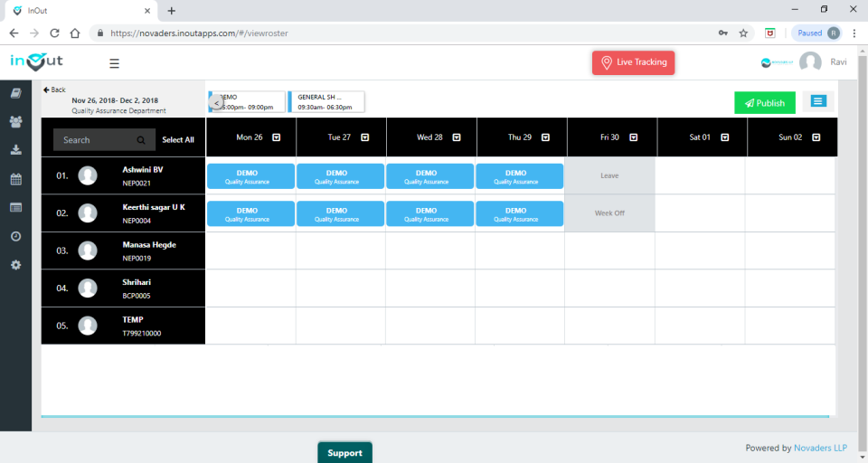
Task: Open the employees group icon in the sidebar
Action: pyautogui.click(x=16, y=122)
